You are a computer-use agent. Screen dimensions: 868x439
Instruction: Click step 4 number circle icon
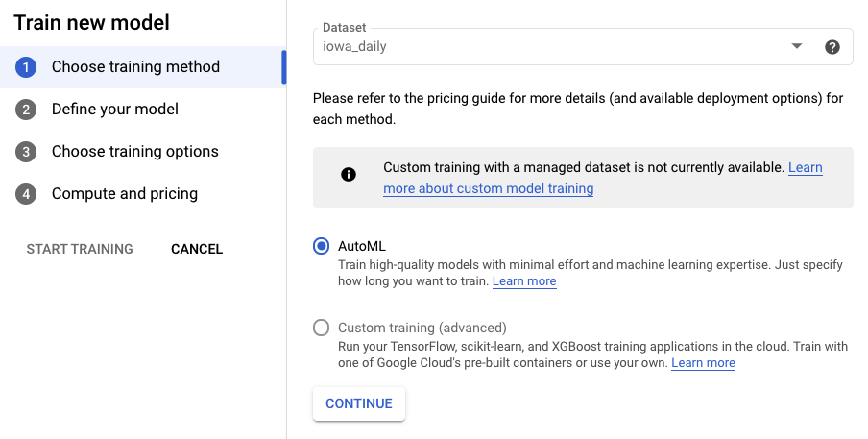coord(26,194)
